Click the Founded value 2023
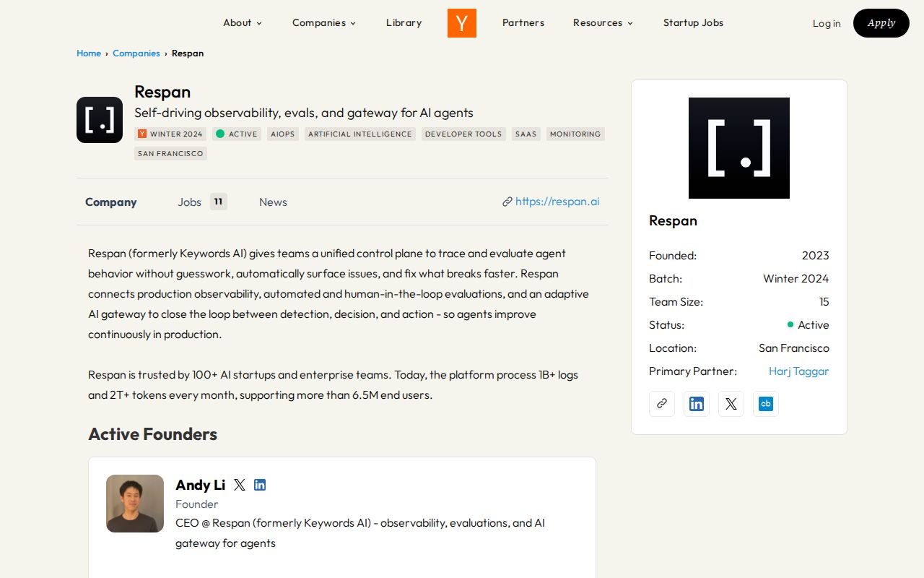 click(816, 256)
